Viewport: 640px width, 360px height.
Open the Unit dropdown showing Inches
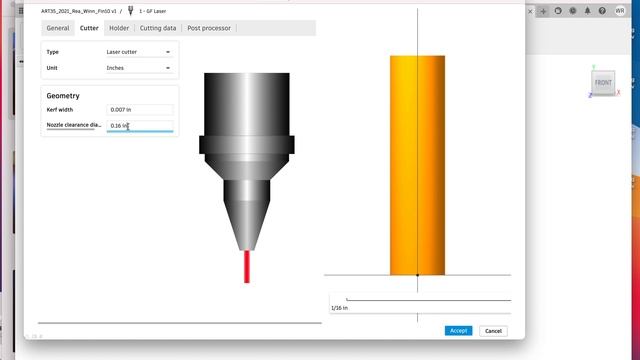[x=139, y=68]
